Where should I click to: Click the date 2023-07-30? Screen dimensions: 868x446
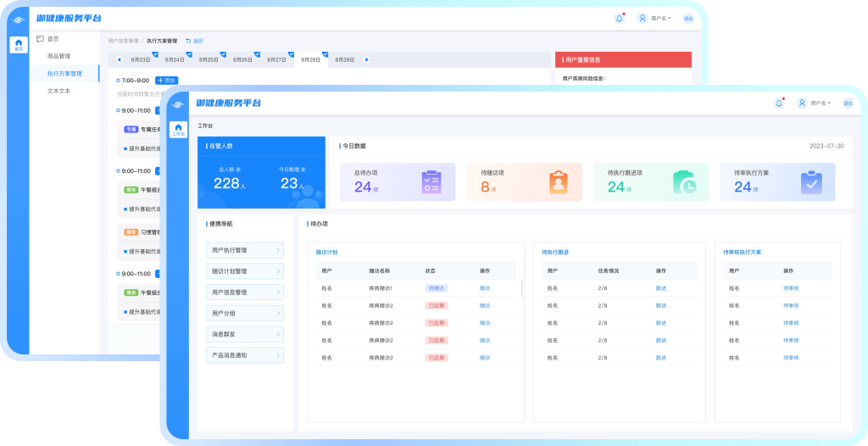pos(827,147)
